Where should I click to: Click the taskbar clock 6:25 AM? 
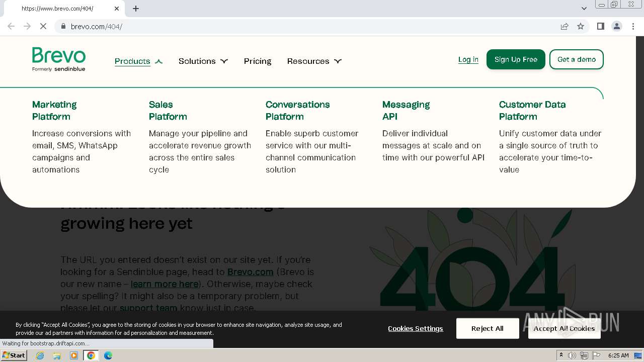coord(618,355)
